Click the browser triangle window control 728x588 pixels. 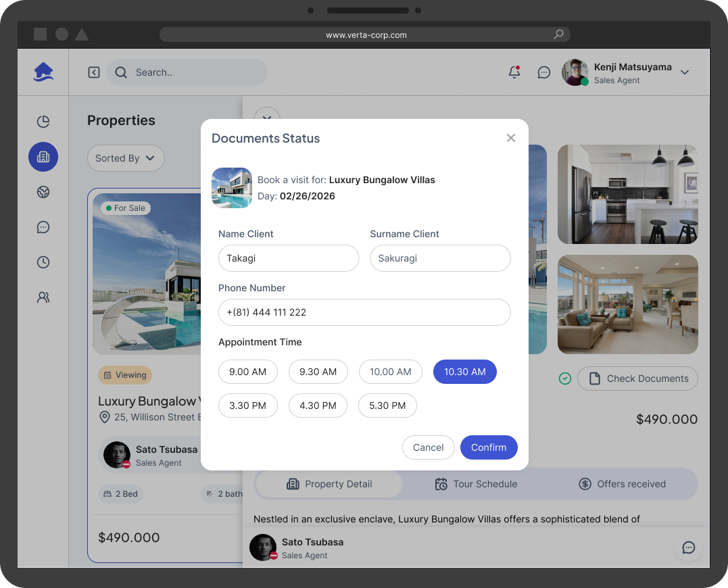(82, 34)
